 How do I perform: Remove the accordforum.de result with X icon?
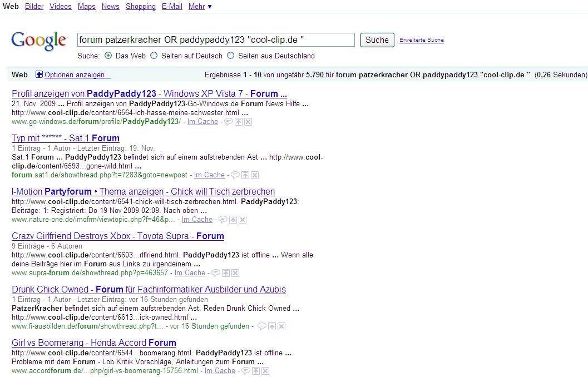(265, 371)
